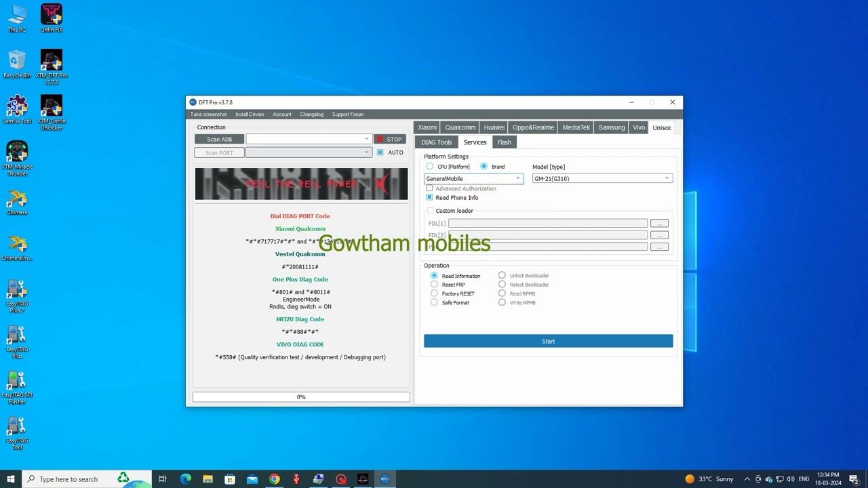The height and width of the screenshot is (488, 868).
Task: Open the DFT Pro taskbar icon
Action: [384, 479]
